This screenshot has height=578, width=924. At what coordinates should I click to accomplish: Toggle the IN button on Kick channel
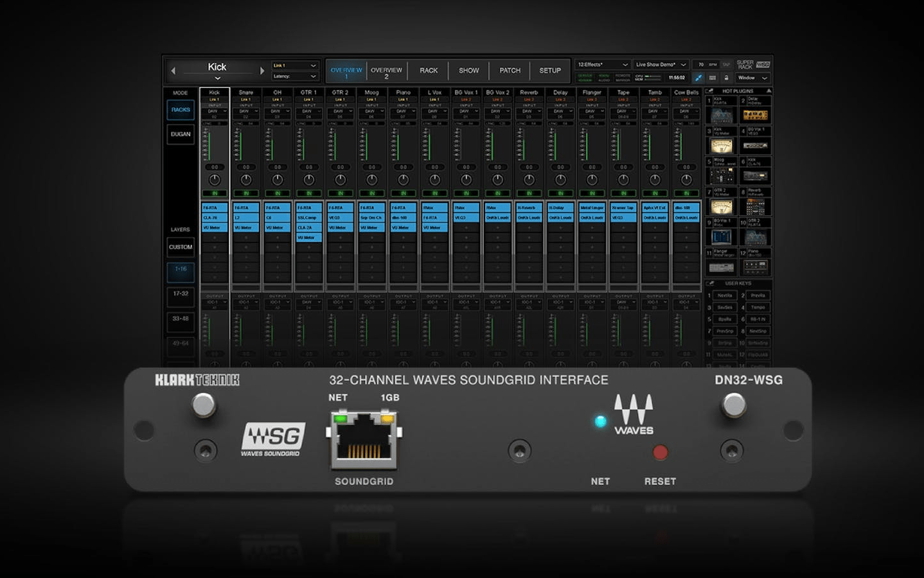[215, 193]
